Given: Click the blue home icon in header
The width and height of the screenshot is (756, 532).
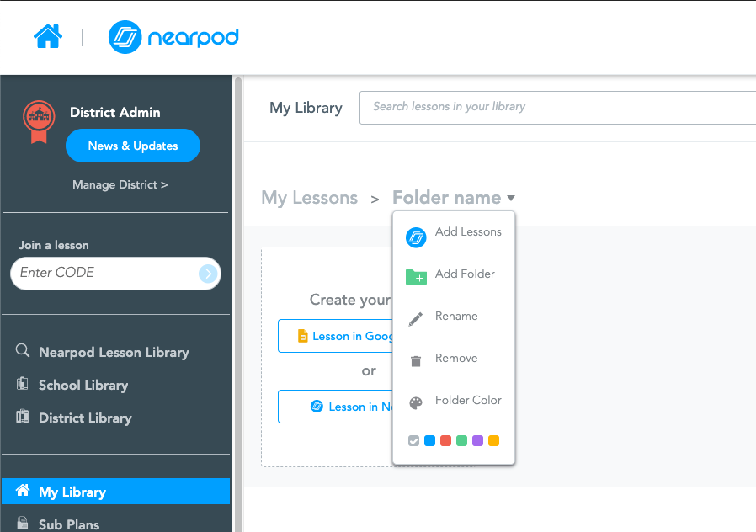Looking at the screenshot, I should (x=47, y=37).
